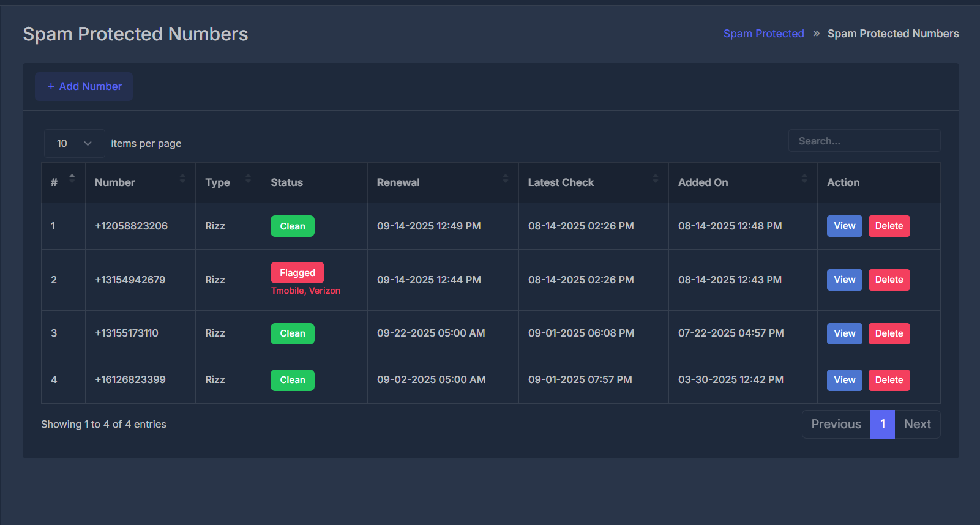Click 'Spam Protected Numbers' breadcrumb text
980x525 pixels.
click(x=893, y=34)
